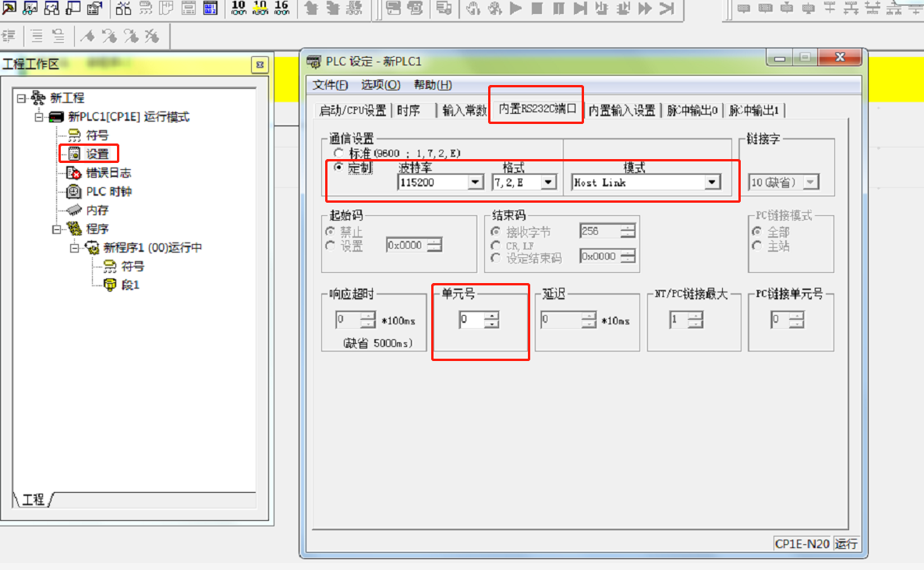Click the lines list icon beside the indent icon
924x570 pixels.
point(37,36)
